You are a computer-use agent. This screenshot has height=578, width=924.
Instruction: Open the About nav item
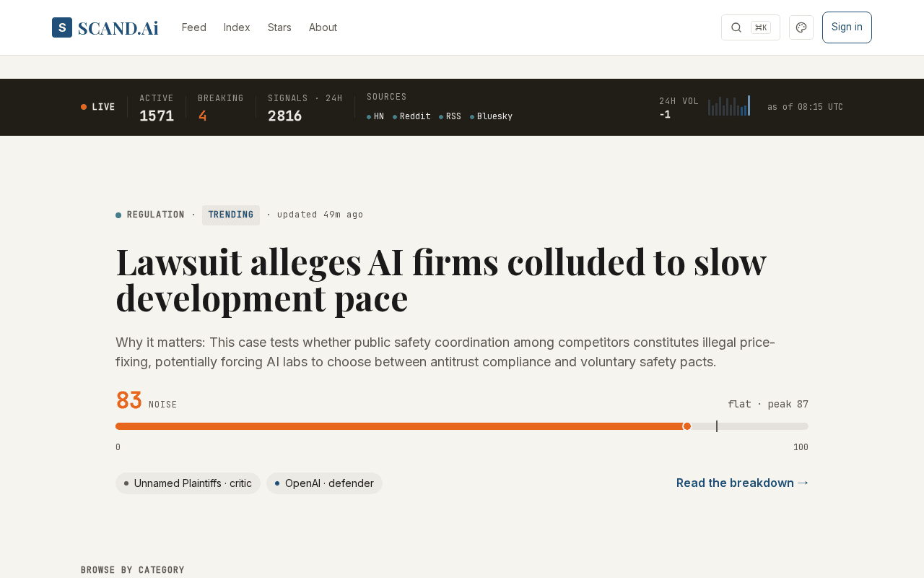(x=323, y=27)
